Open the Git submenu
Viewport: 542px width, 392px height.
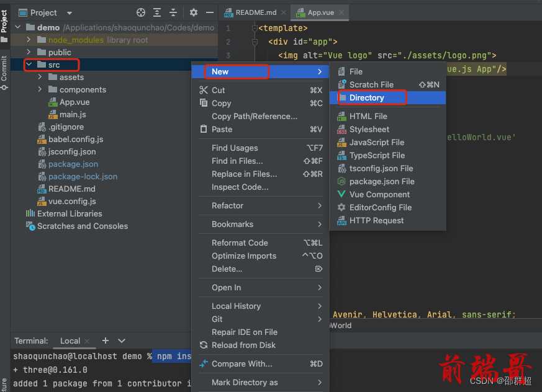[x=260, y=319]
